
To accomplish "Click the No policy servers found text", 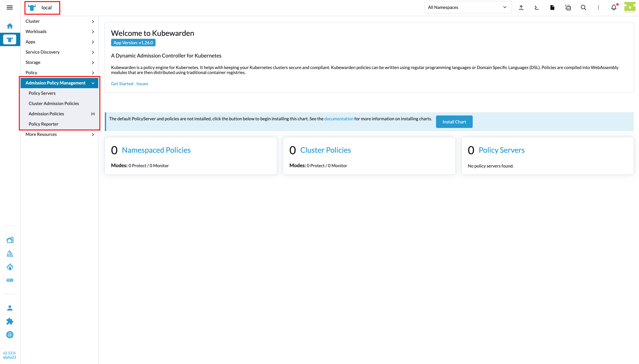I will point(491,166).
